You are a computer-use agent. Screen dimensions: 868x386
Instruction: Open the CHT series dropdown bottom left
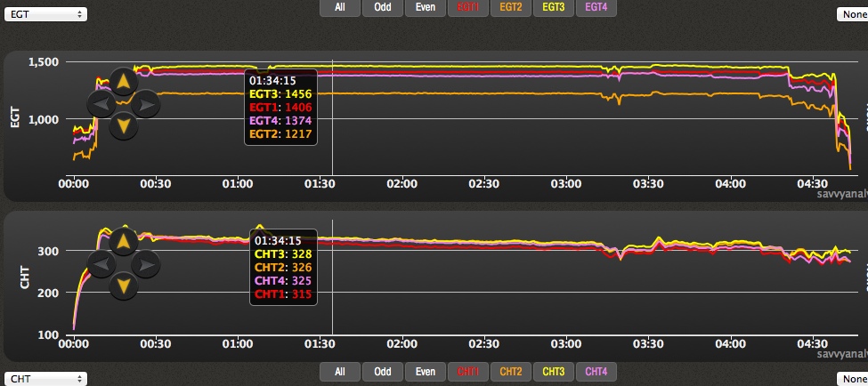click(45, 379)
